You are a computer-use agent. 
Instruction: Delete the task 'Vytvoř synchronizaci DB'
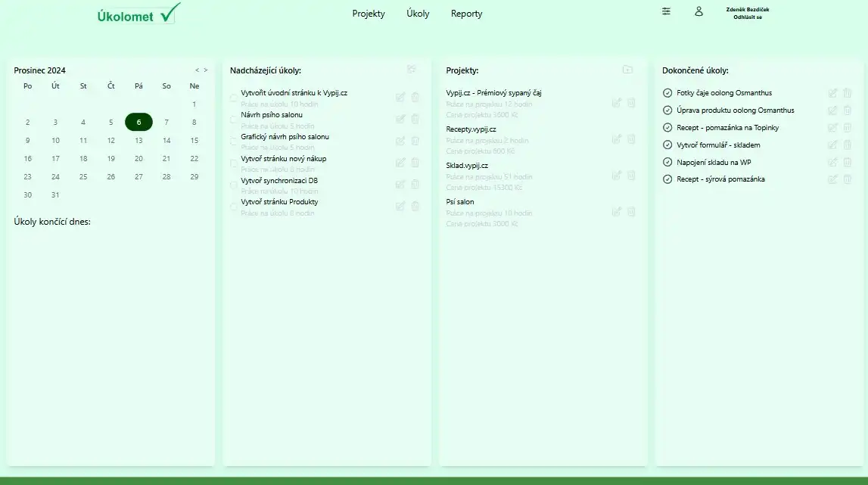[x=415, y=185]
